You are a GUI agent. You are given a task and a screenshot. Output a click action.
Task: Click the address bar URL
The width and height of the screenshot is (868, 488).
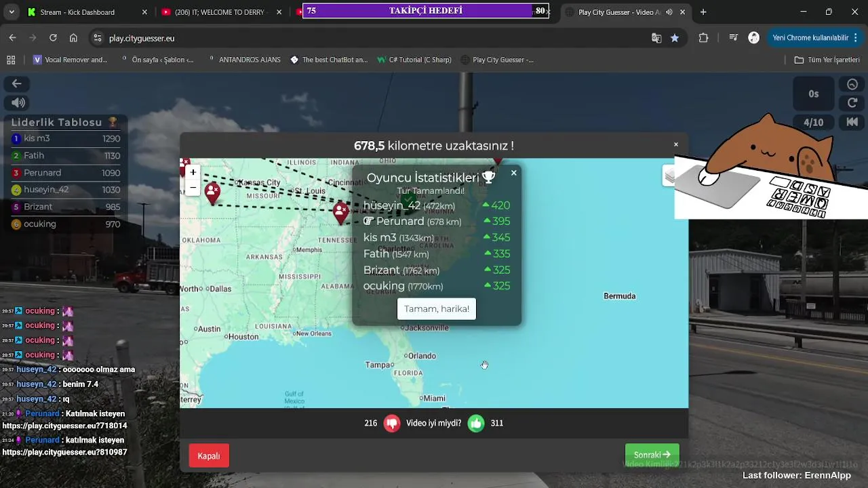coord(142,39)
